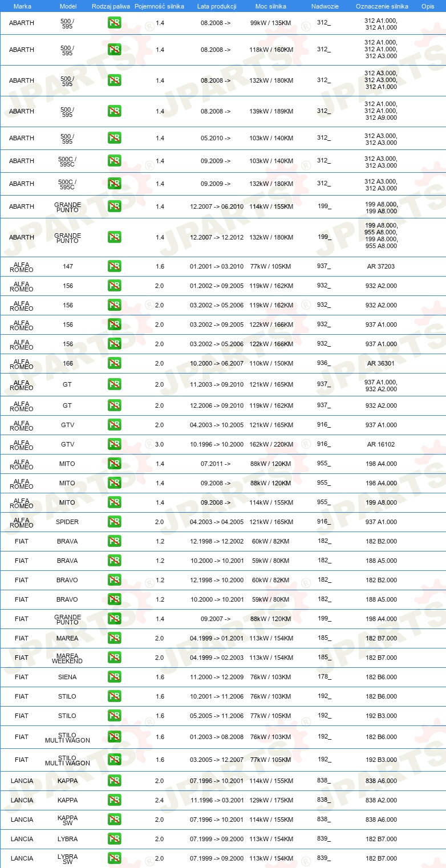Click the fuel icon in the 500C/595C 132kW row

(114, 184)
